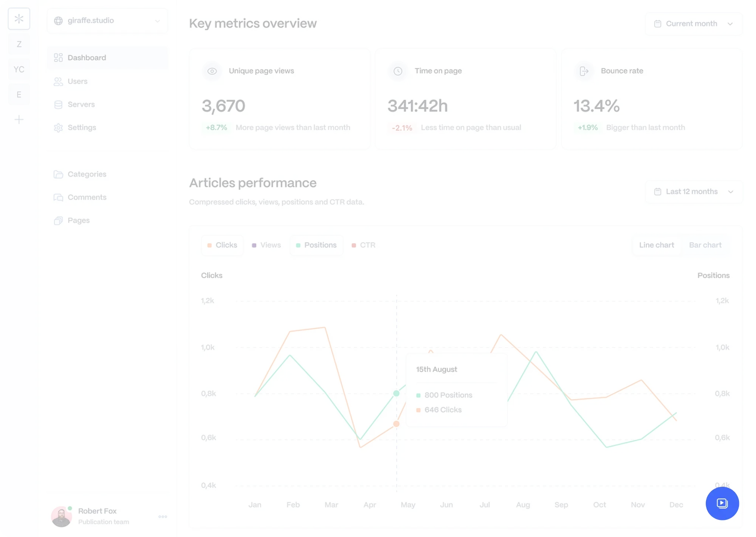
Task: Go to the Users menu item
Action: pos(77,82)
